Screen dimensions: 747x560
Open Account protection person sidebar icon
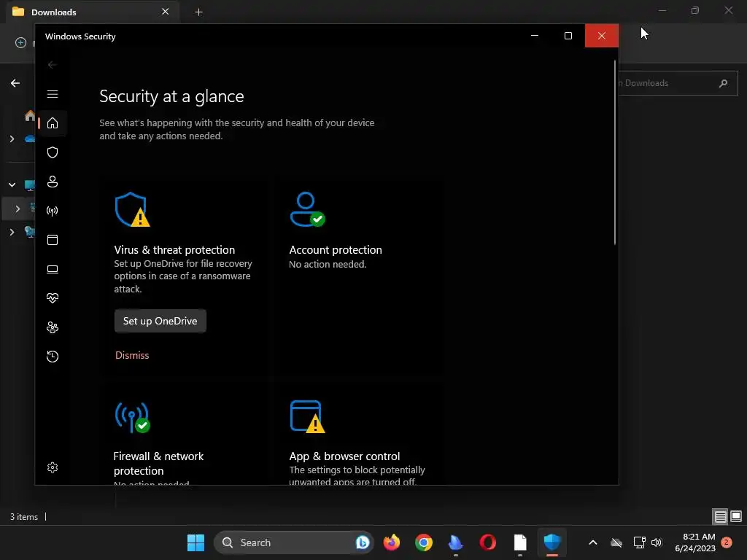tap(53, 182)
